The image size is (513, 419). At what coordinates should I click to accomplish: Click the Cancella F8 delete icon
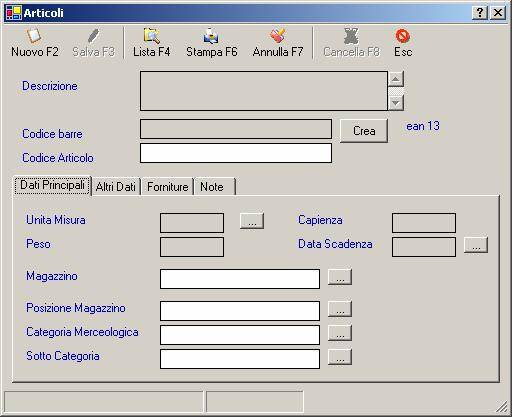point(351,36)
